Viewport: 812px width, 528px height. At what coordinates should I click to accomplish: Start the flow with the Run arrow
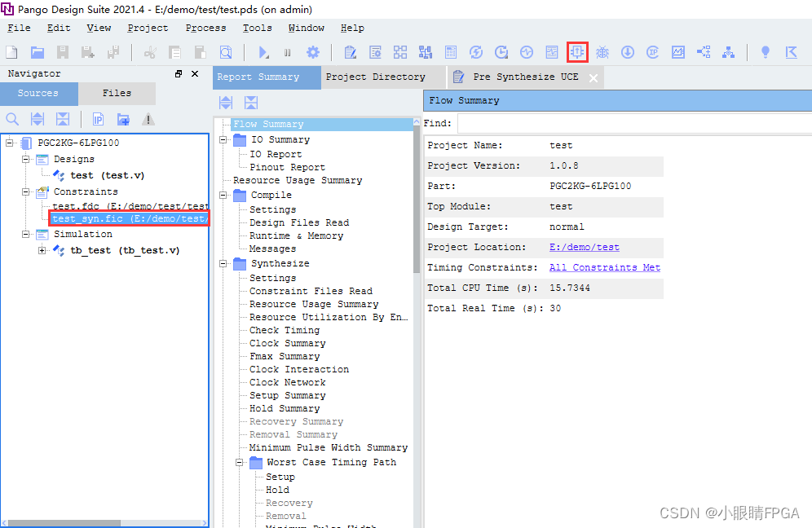click(x=263, y=52)
